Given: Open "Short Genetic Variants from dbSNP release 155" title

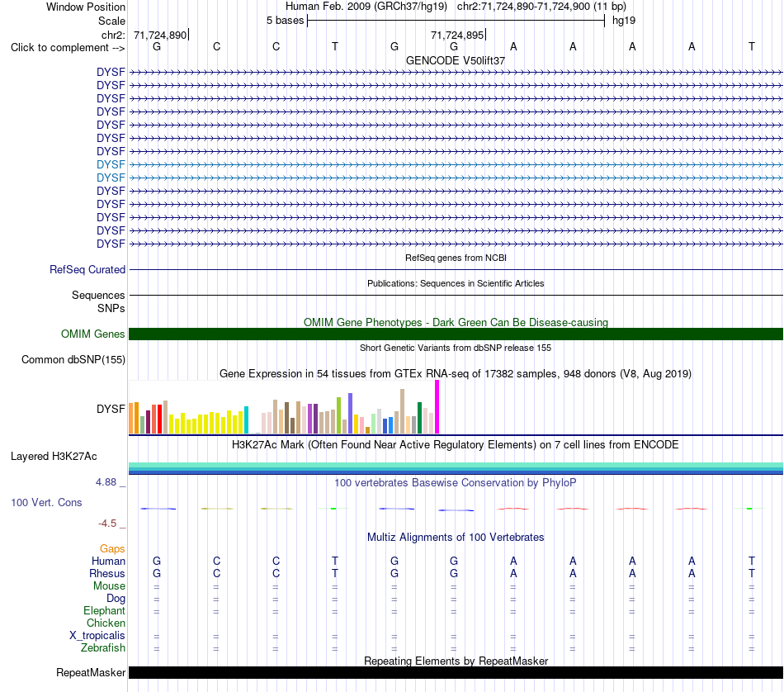Looking at the screenshot, I should pos(456,348).
